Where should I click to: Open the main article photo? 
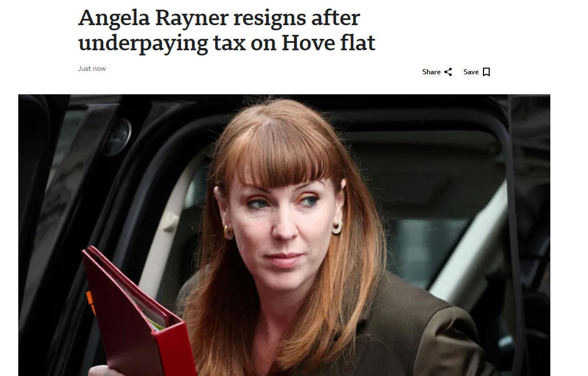(x=284, y=235)
